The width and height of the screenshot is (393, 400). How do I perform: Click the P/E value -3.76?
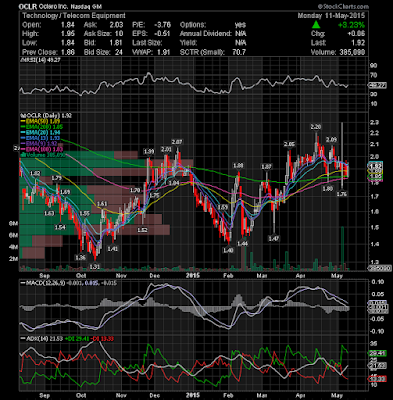[x=163, y=25]
